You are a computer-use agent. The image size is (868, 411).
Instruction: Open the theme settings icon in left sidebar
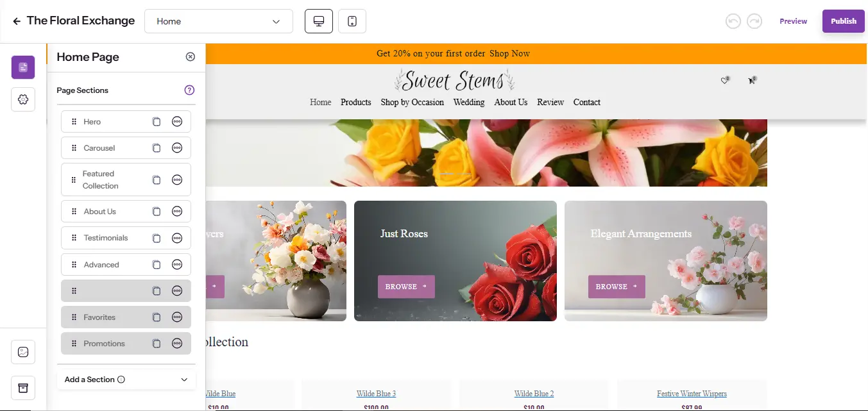[23, 99]
